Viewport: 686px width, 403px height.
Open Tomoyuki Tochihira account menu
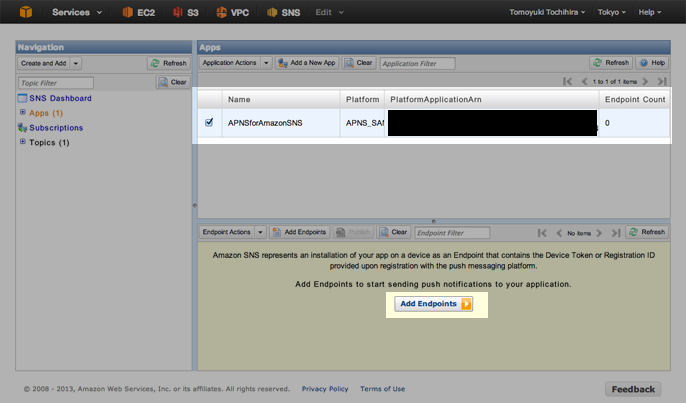pyautogui.click(x=547, y=12)
